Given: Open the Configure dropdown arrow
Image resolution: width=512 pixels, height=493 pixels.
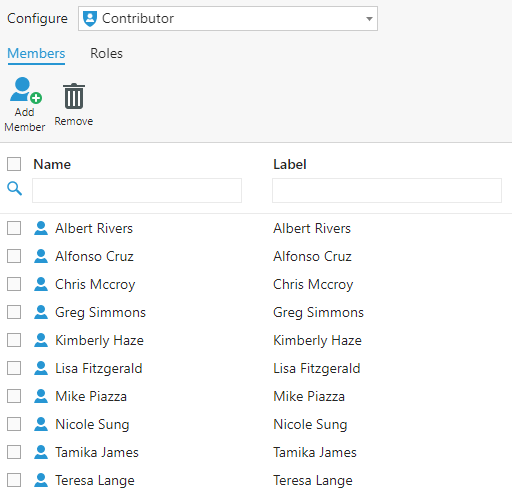Looking at the screenshot, I should [x=369, y=19].
